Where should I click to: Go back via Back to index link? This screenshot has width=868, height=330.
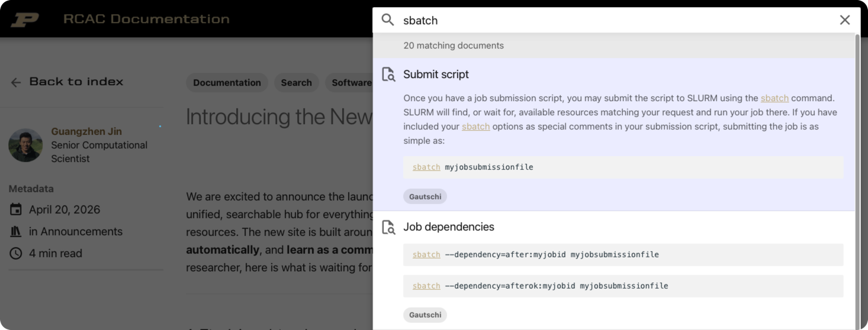(76, 82)
